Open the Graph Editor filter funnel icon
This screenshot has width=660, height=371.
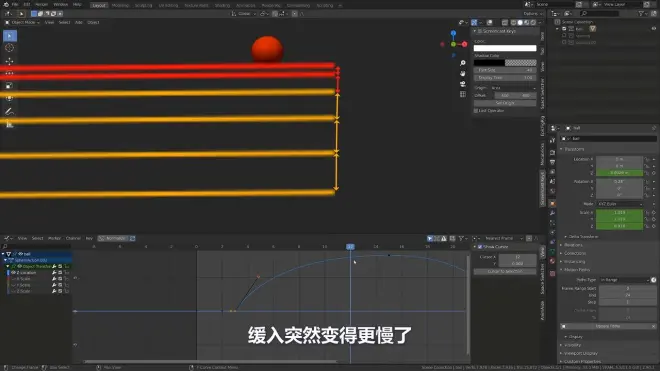tap(461, 238)
